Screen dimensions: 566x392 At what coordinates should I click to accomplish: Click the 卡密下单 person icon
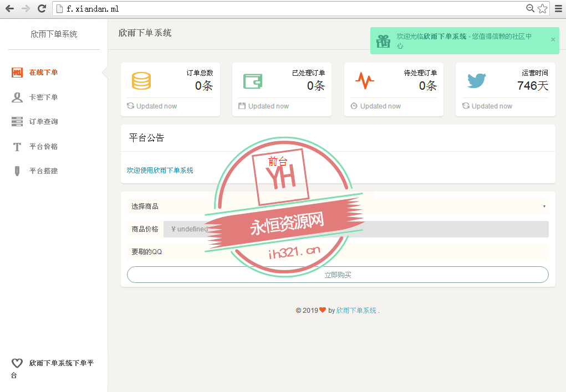[16, 97]
